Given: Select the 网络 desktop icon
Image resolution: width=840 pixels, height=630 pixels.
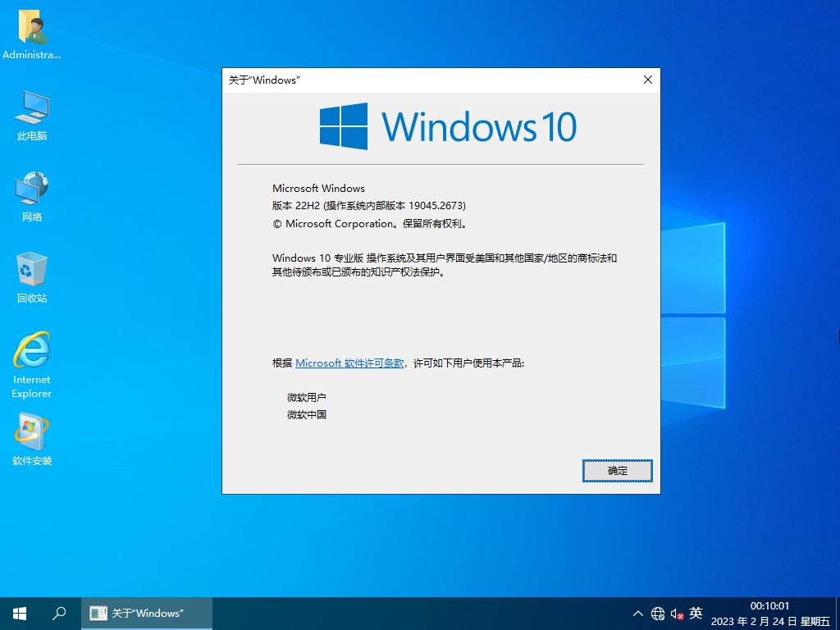Looking at the screenshot, I should click(x=32, y=195).
